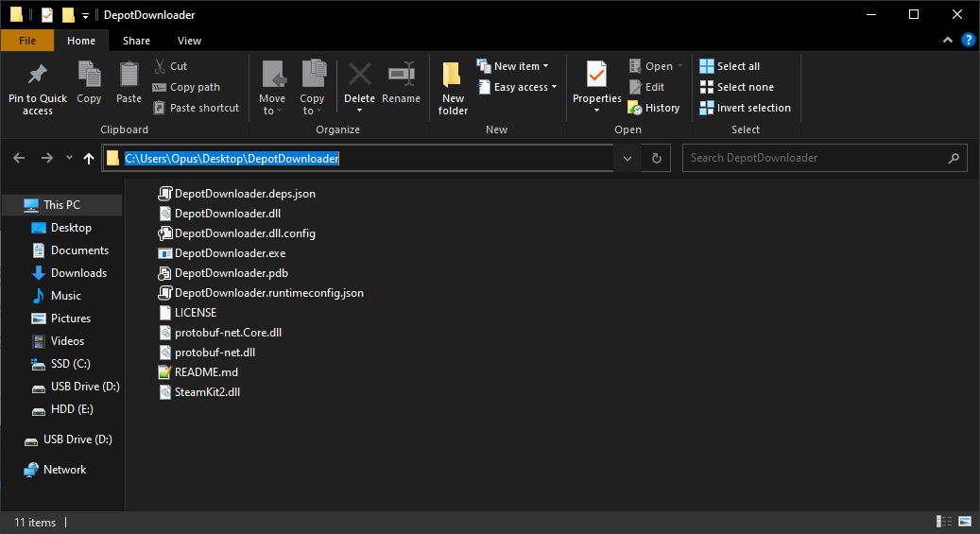Go back with the Back arrow
The image size is (980, 534).
pyautogui.click(x=19, y=158)
